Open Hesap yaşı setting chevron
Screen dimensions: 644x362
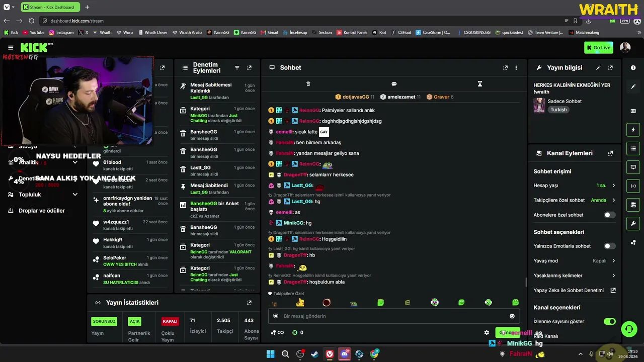click(x=613, y=186)
